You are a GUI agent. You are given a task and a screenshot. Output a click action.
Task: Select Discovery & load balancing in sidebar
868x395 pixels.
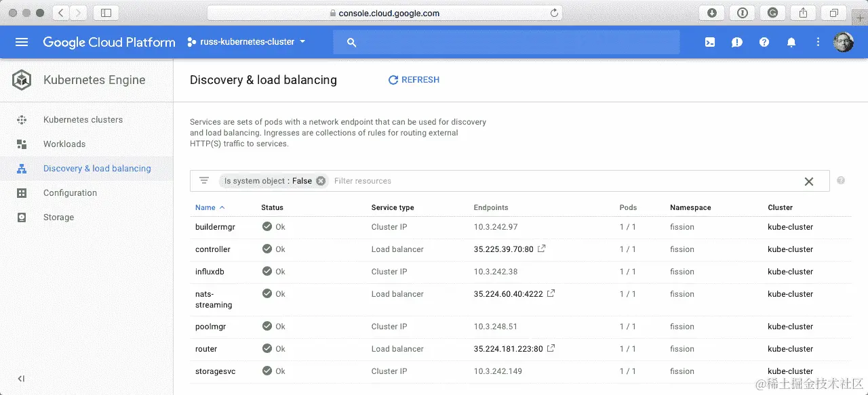point(97,169)
